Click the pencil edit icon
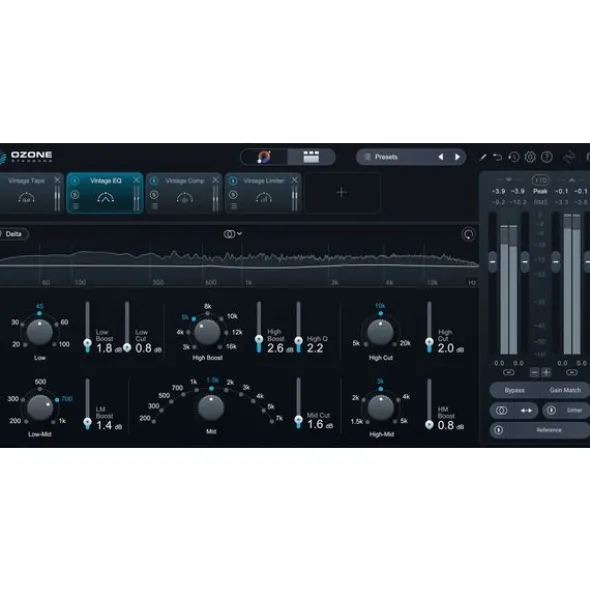 pos(483,157)
